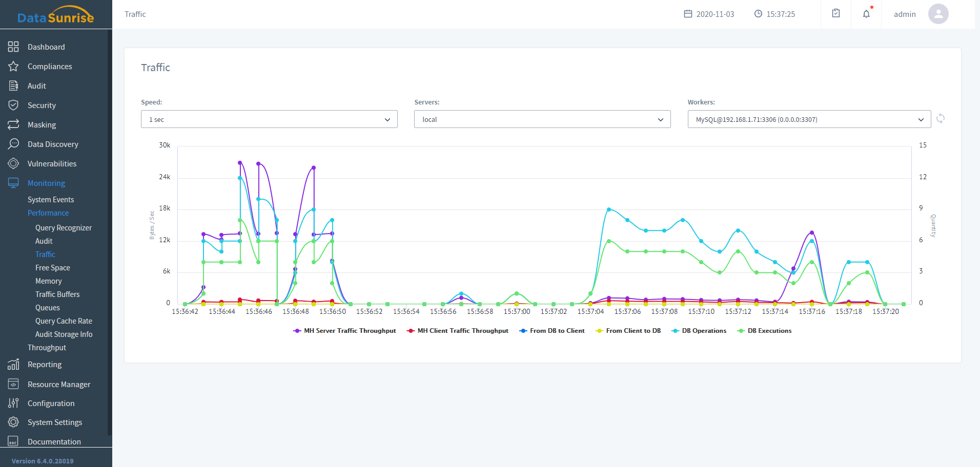The width and height of the screenshot is (980, 467).
Task: Toggle MH Client Traffic Throughput red legend marker
Action: coord(411,331)
